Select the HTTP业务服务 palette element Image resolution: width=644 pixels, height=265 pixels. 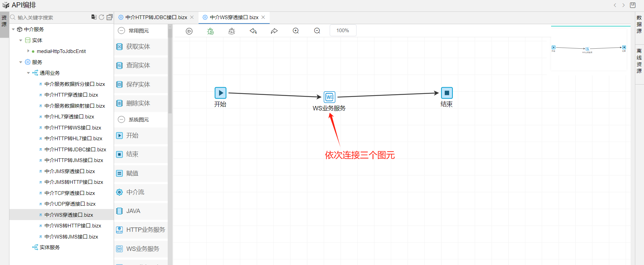[141, 230]
